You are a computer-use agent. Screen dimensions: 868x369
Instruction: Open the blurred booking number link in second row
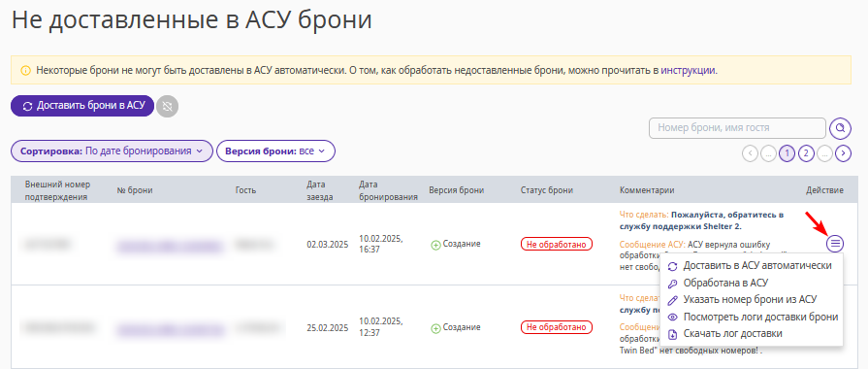point(170,329)
